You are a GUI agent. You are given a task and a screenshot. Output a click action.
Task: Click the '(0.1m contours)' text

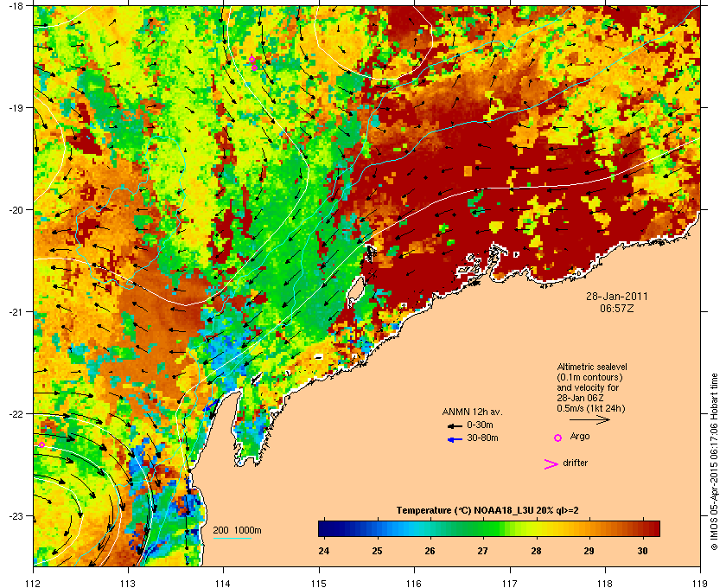[589, 377]
